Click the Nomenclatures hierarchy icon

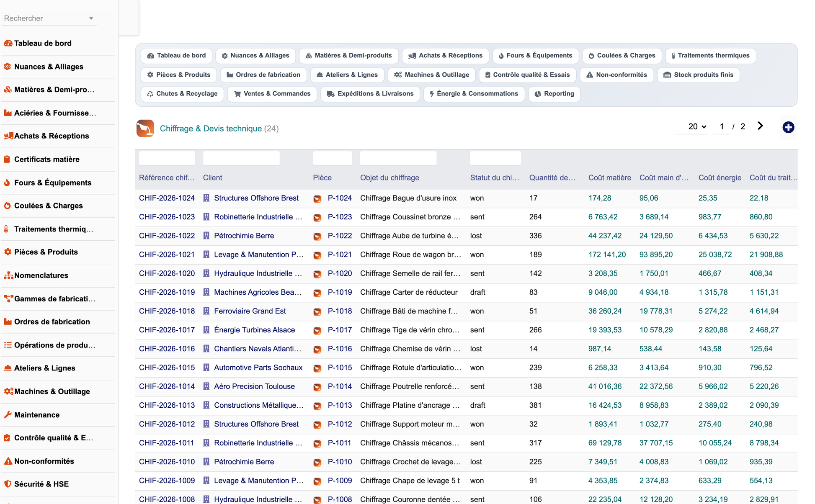tap(8, 275)
